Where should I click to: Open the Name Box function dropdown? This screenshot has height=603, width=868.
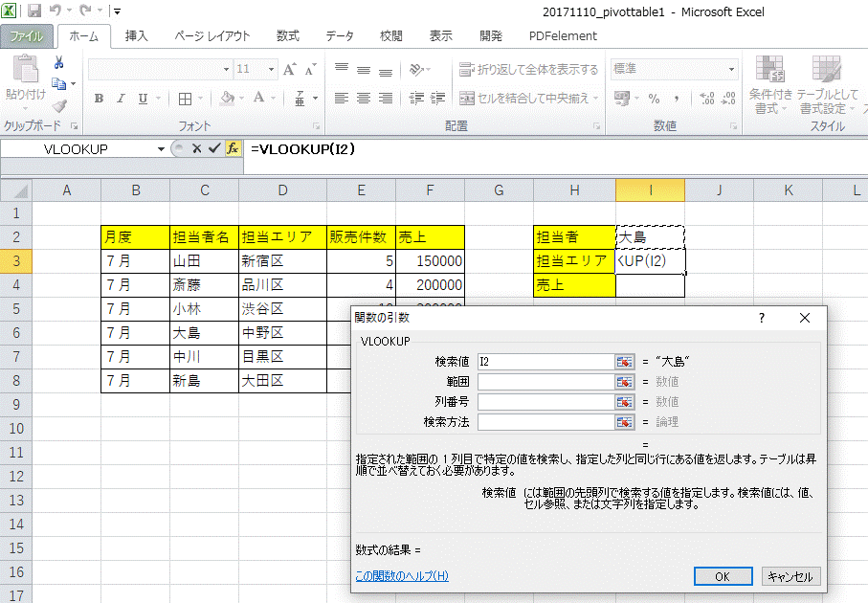point(161,149)
